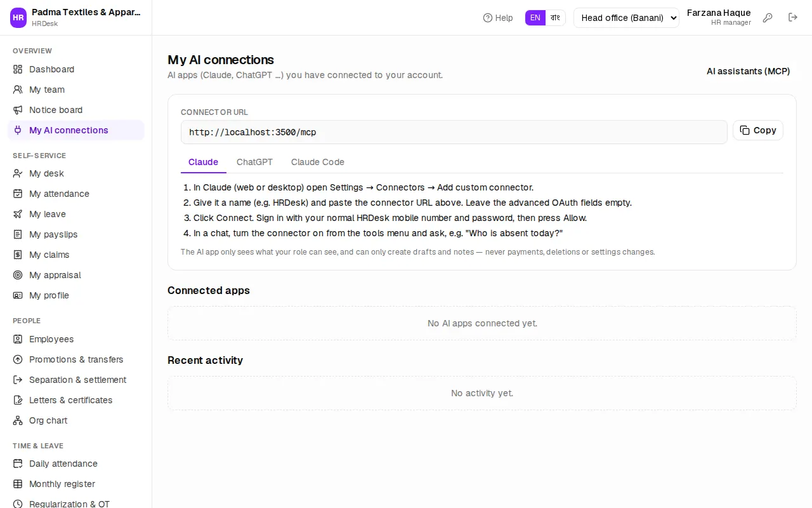This screenshot has height=508, width=812.
Task: Open Employees in the sidebar
Action: tap(76, 339)
